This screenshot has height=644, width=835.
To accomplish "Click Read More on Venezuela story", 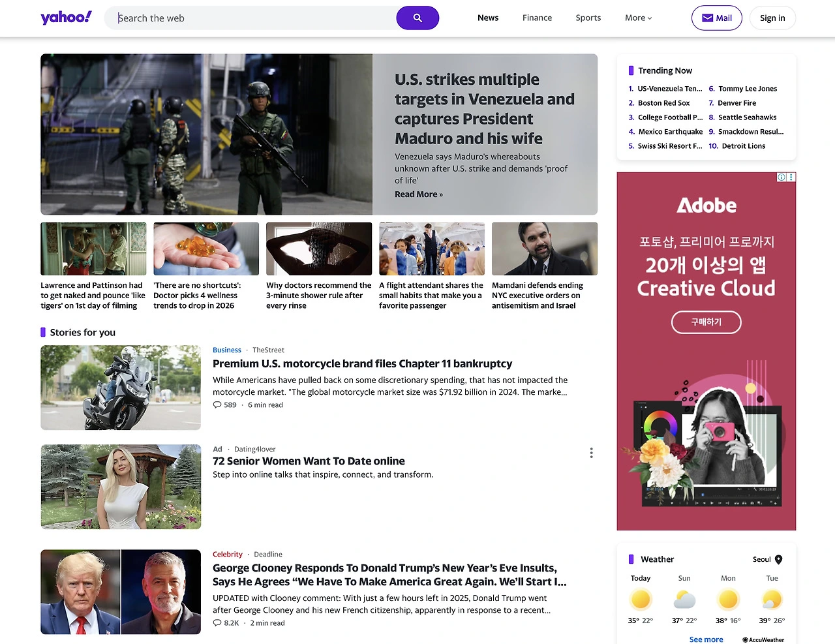I will 419,194.
